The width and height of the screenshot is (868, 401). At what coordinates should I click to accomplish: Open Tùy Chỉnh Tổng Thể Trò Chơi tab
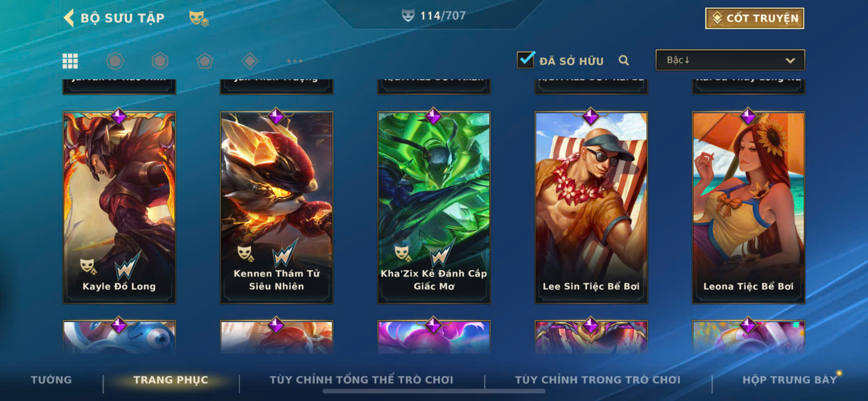pos(361,380)
